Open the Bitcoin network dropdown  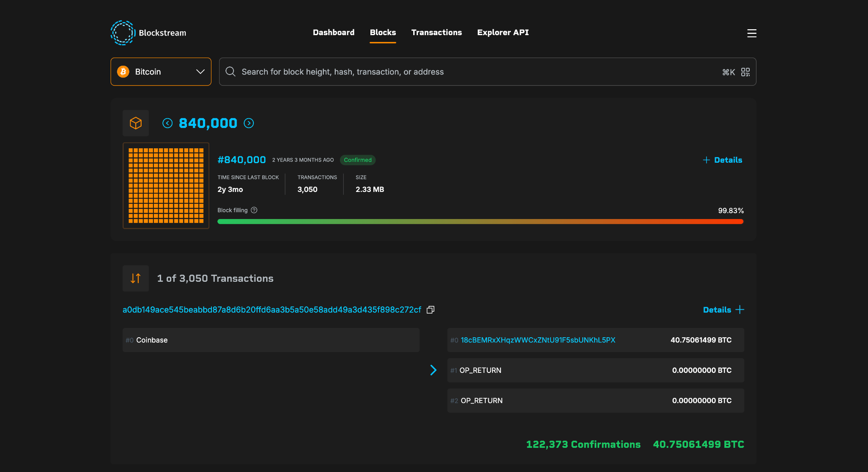161,72
